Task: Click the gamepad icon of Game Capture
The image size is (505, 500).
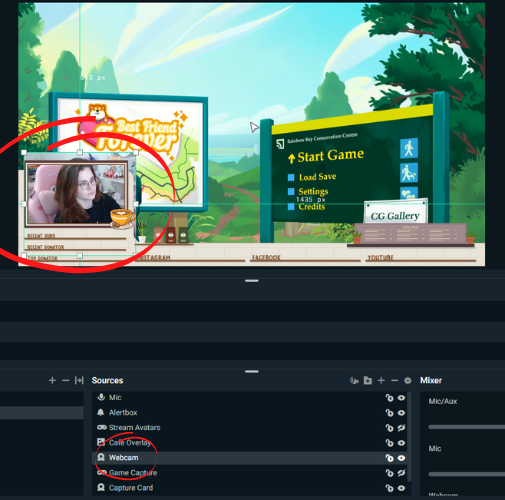Action: [x=102, y=472]
